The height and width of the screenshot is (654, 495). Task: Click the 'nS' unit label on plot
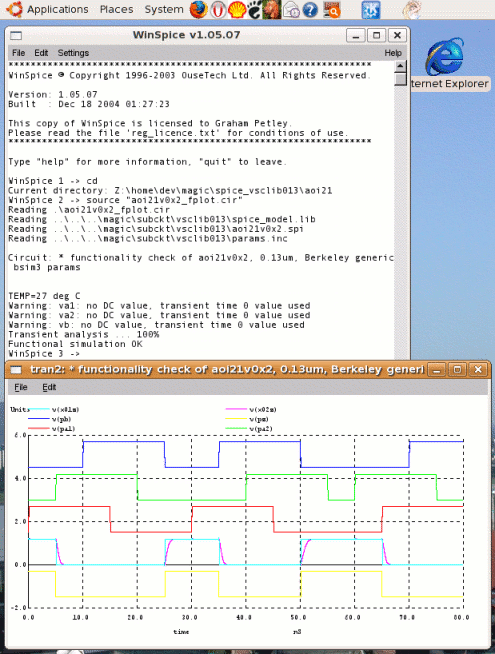297,632
